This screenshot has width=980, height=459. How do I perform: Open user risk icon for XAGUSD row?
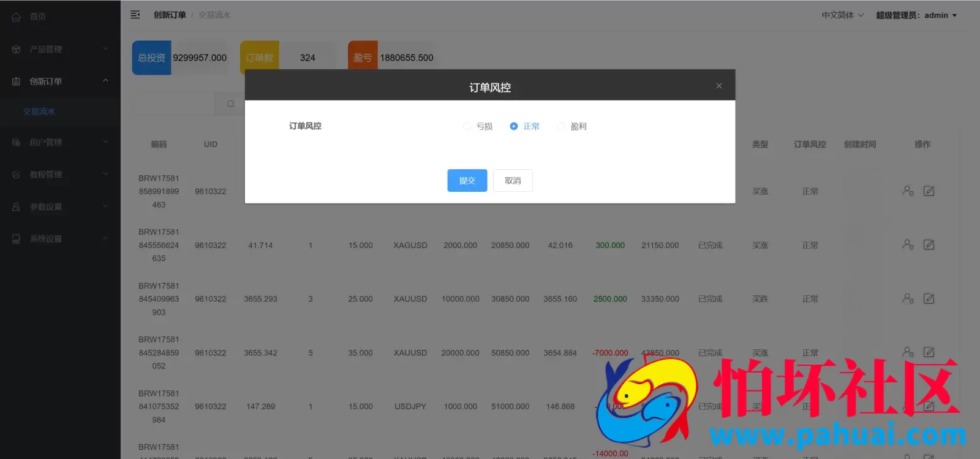(908, 245)
